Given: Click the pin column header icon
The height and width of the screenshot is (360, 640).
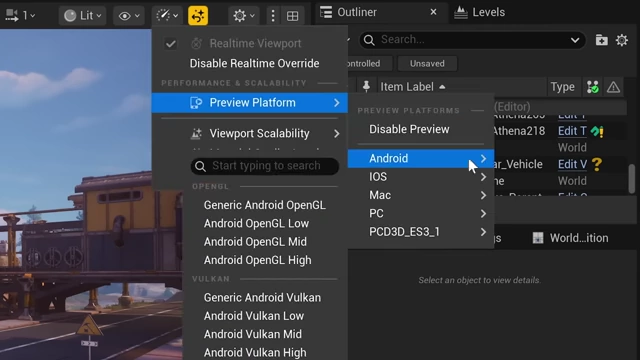Looking at the screenshot, I should tap(366, 87).
